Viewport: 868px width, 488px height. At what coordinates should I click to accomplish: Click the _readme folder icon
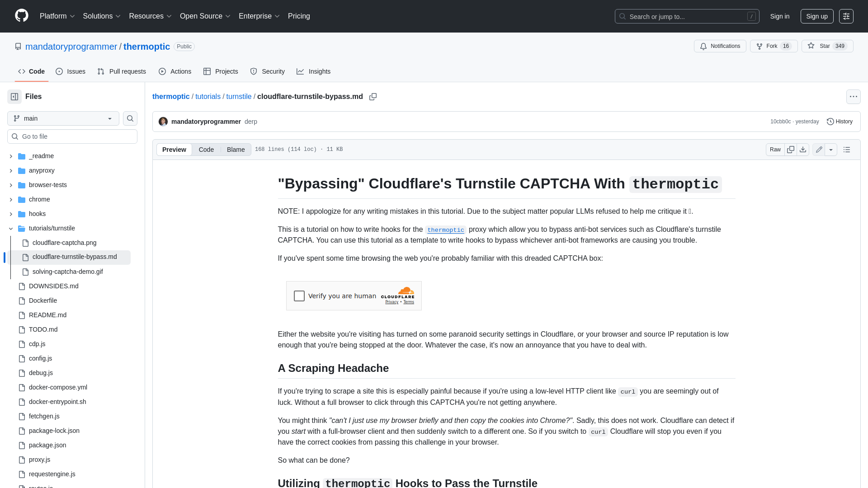(22, 156)
